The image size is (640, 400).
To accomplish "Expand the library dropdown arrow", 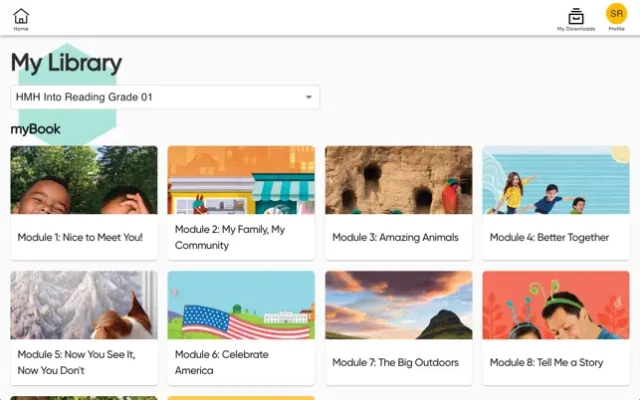I will pos(309,97).
